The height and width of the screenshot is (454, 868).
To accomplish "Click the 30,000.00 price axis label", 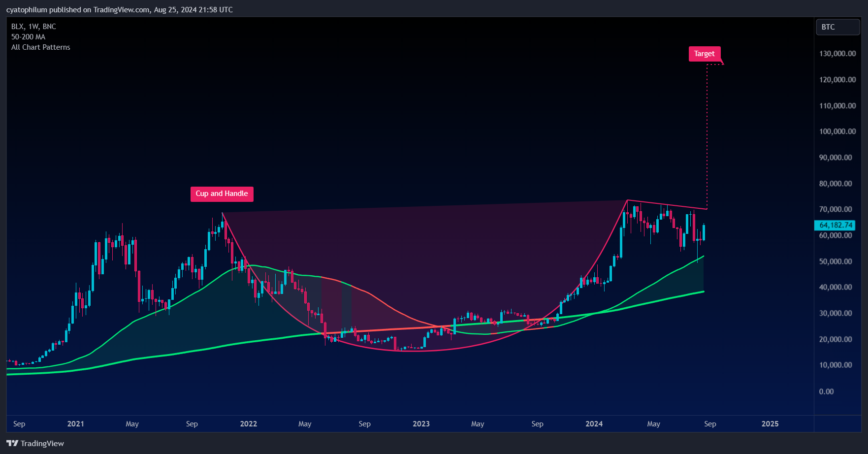I will click(835, 313).
